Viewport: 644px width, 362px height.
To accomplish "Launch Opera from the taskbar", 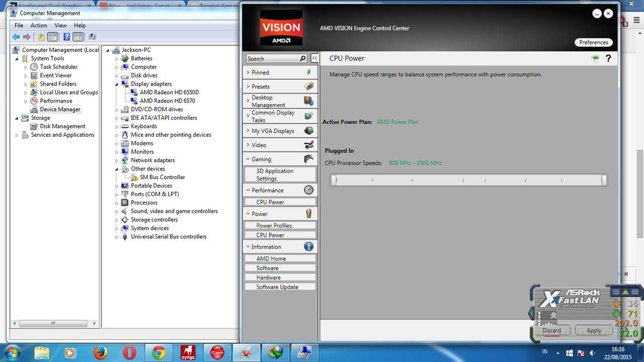I will pyautogui.click(x=129, y=353).
